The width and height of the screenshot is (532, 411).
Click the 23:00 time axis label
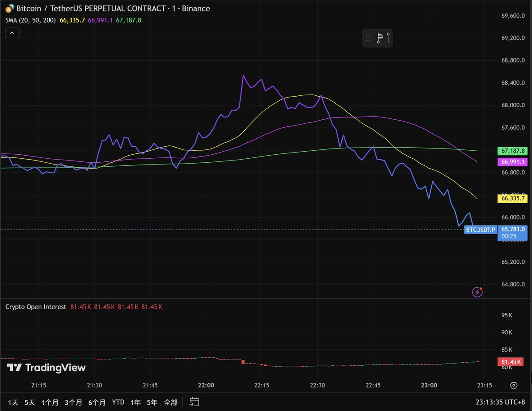pyautogui.click(x=429, y=385)
